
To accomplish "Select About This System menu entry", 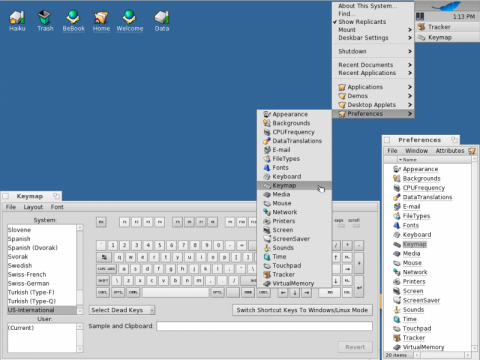I will (x=373, y=6).
